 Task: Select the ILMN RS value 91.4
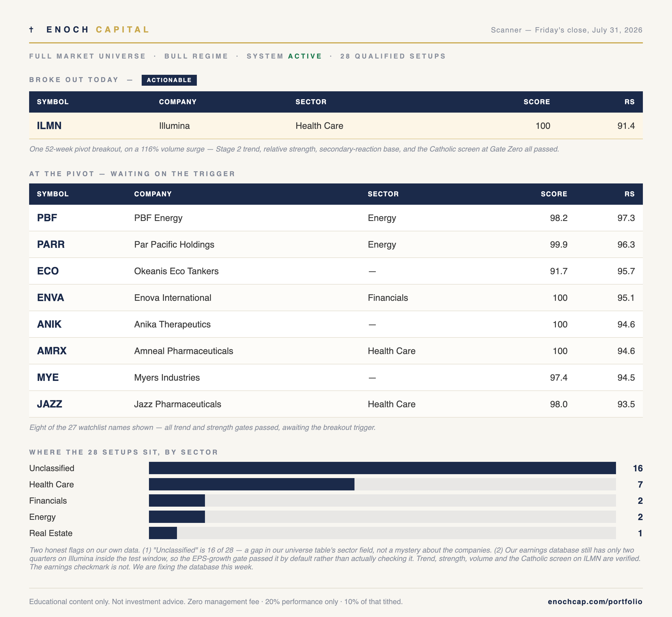(626, 126)
